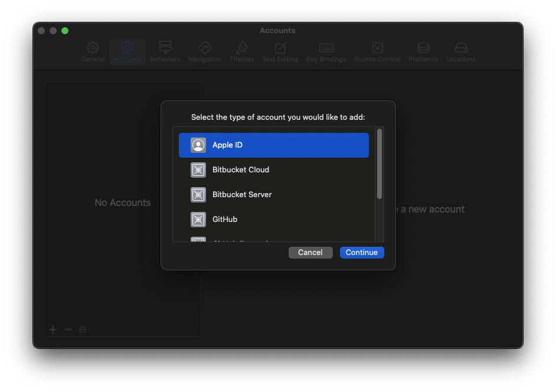This screenshot has height=392, width=556.
Task: Click the Bitbucket Server source control icon
Action: tap(198, 195)
